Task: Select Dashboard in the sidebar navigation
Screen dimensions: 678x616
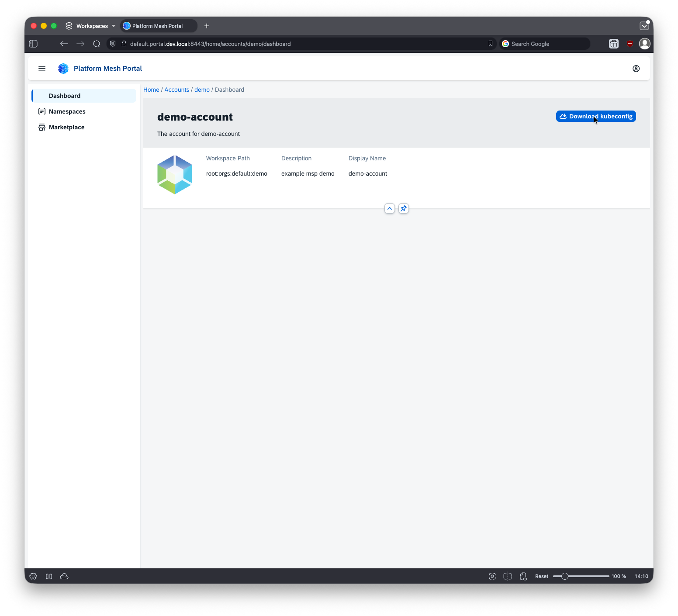Action: (x=65, y=96)
